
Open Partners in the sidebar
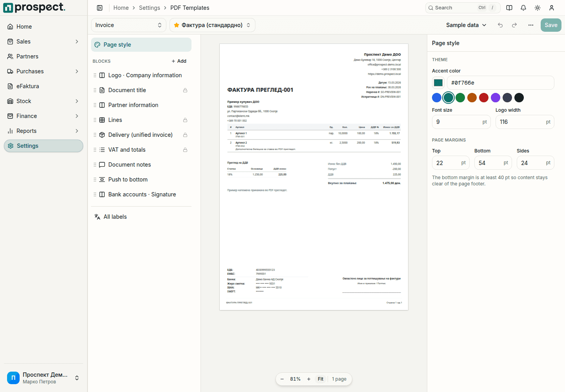pos(44,56)
